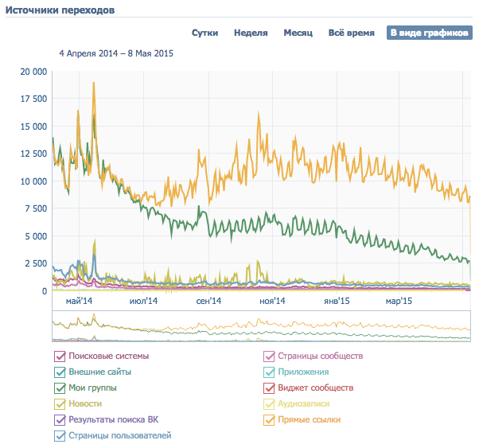Disable the Мои группы series checkbox

59,388
